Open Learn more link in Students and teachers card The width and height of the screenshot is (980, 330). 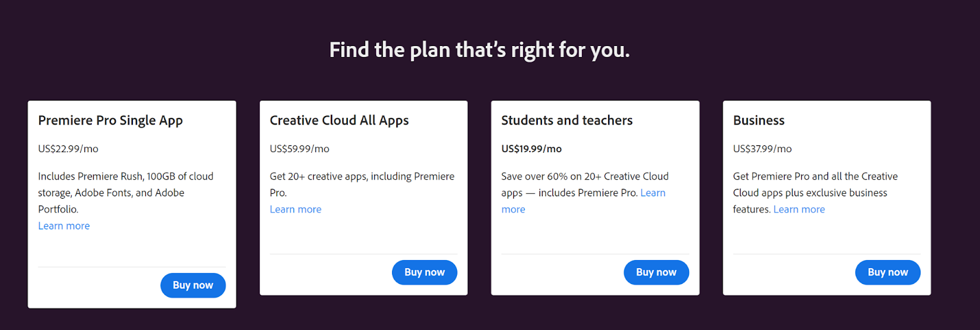click(652, 193)
